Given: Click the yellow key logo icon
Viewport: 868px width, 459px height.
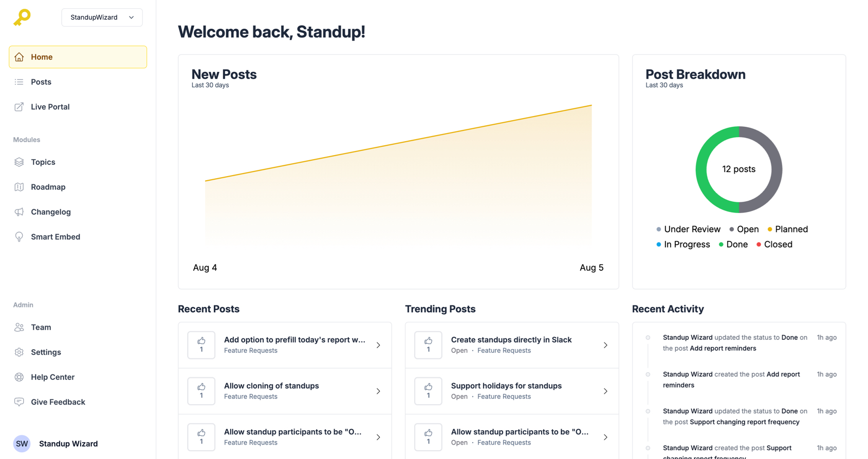Looking at the screenshot, I should pyautogui.click(x=22, y=17).
